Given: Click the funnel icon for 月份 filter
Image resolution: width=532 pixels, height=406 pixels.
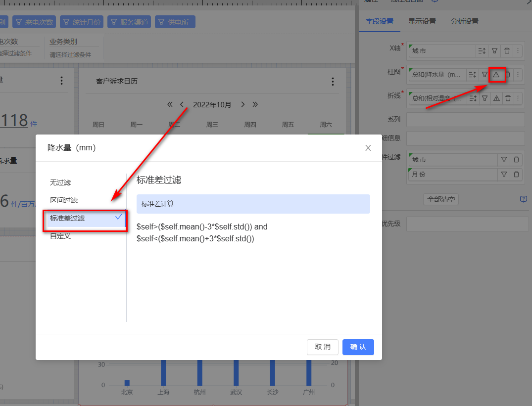Looking at the screenshot, I should [504, 175].
